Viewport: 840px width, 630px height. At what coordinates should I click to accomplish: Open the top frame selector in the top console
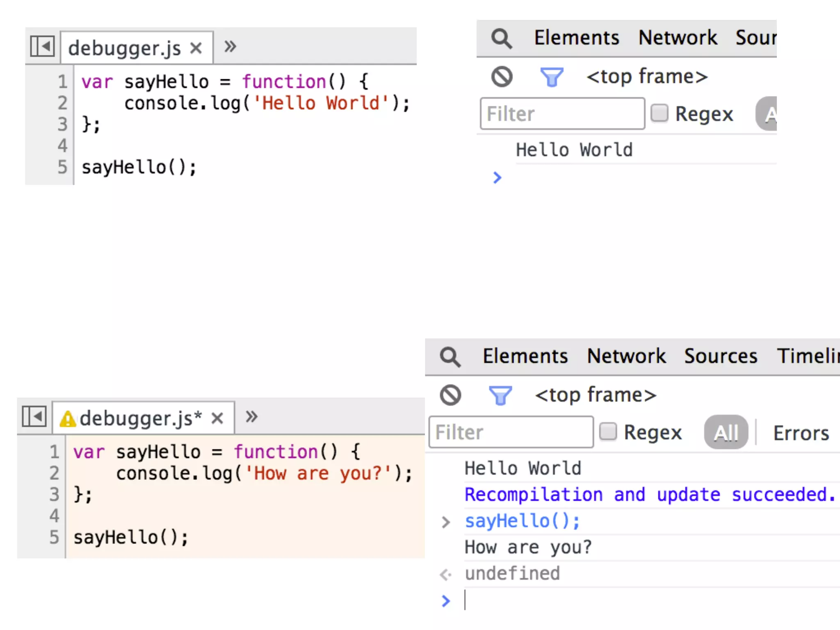point(646,77)
